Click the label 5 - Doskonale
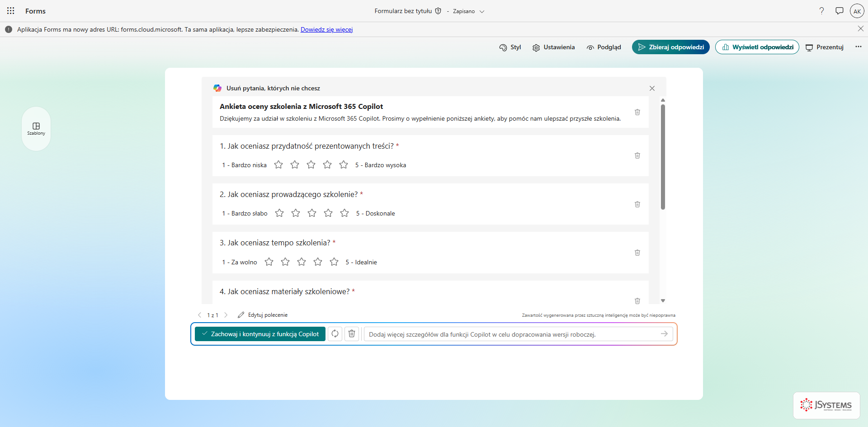868x427 pixels. click(375, 213)
